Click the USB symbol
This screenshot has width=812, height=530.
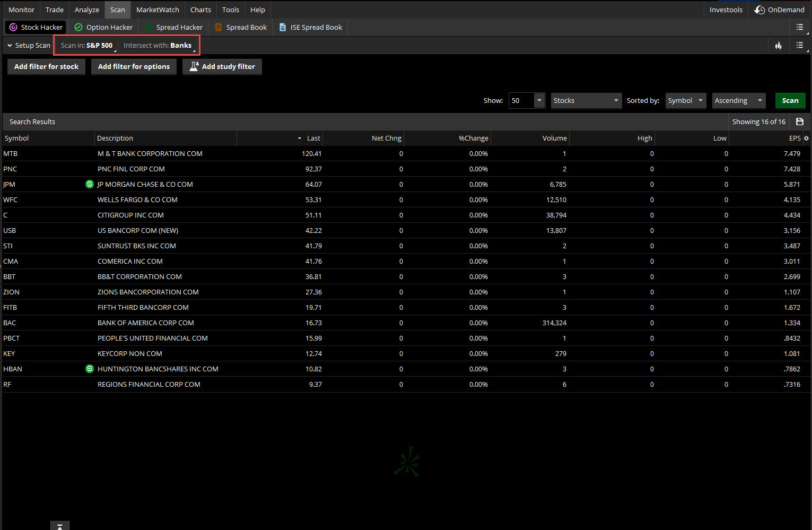pyautogui.click(x=10, y=230)
